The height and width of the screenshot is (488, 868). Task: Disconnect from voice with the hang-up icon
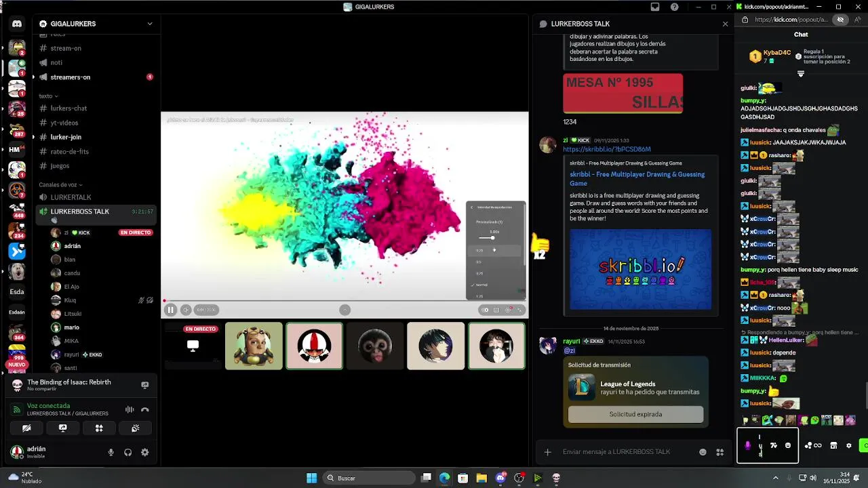(144, 409)
